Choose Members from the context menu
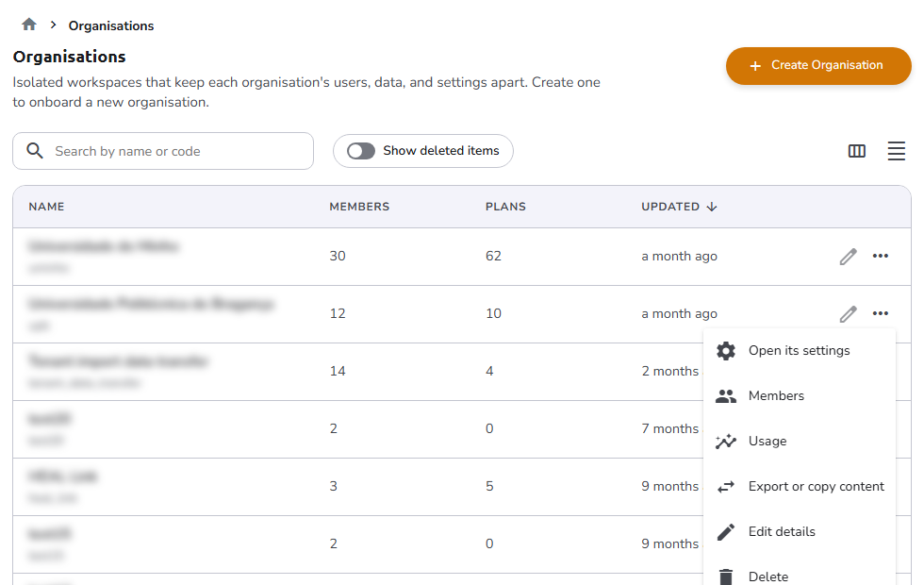This screenshot has width=924, height=585. coord(800,395)
